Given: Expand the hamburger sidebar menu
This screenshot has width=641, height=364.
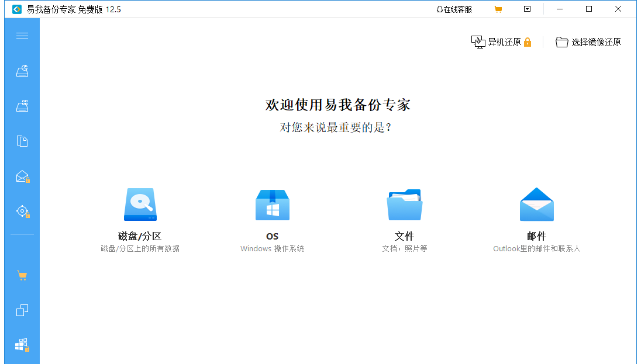Looking at the screenshot, I should pyautogui.click(x=22, y=36).
